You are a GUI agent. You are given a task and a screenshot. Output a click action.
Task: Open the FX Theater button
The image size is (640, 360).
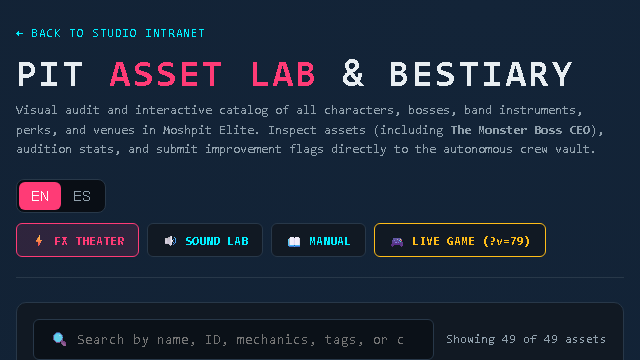[78, 240]
